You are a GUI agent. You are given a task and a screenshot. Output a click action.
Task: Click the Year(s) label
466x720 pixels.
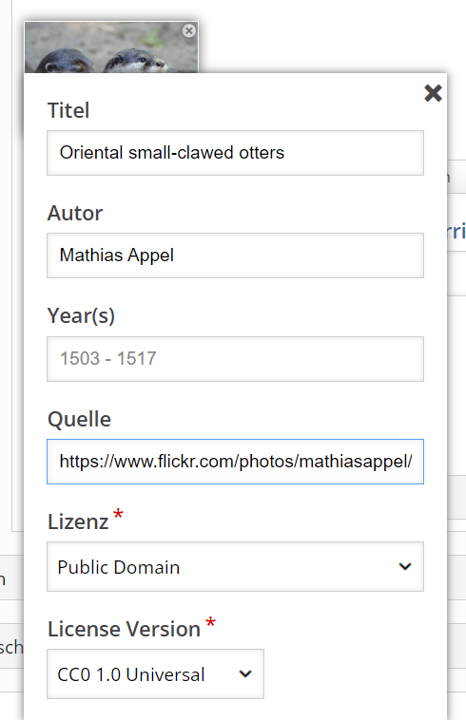[x=81, y=316]
